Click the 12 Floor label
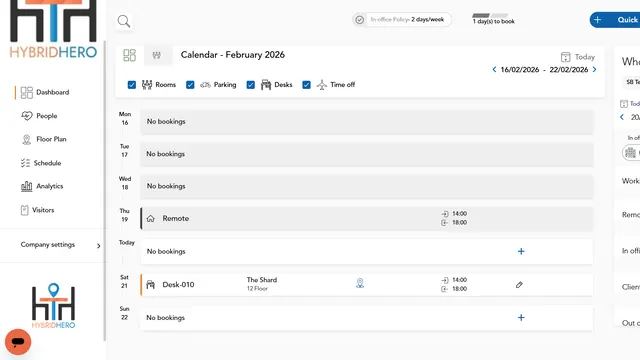The height and width of the screenshot is (360, 640). (257, 289)
